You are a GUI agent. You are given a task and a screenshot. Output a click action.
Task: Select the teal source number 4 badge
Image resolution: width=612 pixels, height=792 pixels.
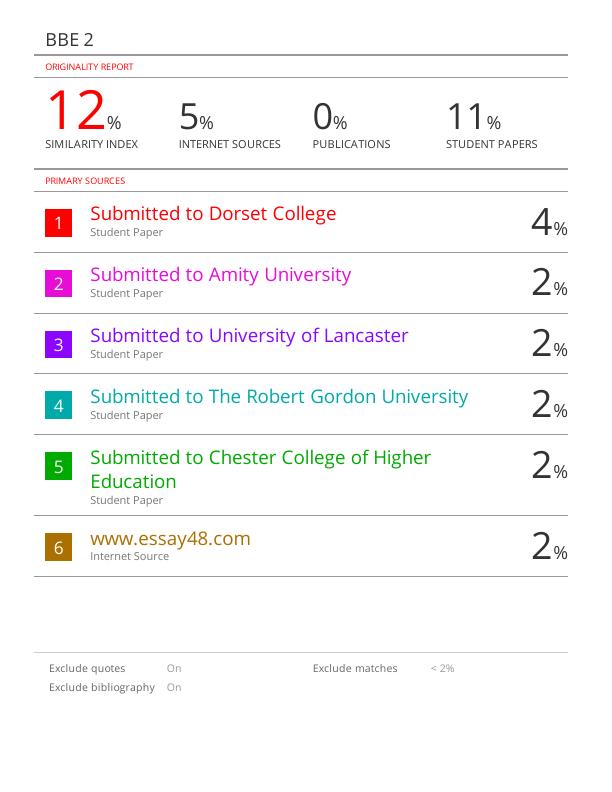pyautogui.click(x=58, y=406)
